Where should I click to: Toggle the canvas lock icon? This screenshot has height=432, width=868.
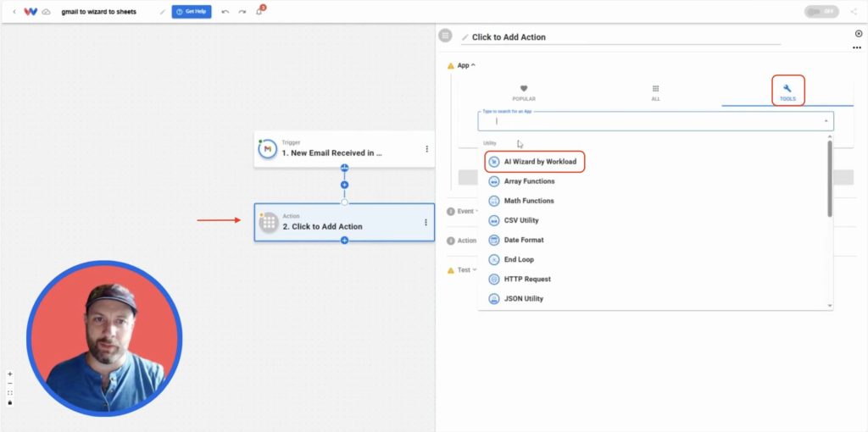(10, 402)
